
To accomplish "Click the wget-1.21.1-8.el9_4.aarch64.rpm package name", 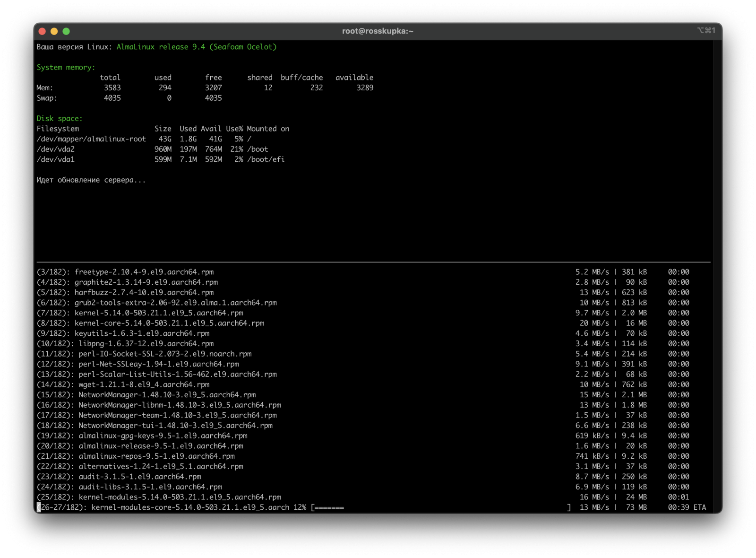I will click(x=144, y=384).
